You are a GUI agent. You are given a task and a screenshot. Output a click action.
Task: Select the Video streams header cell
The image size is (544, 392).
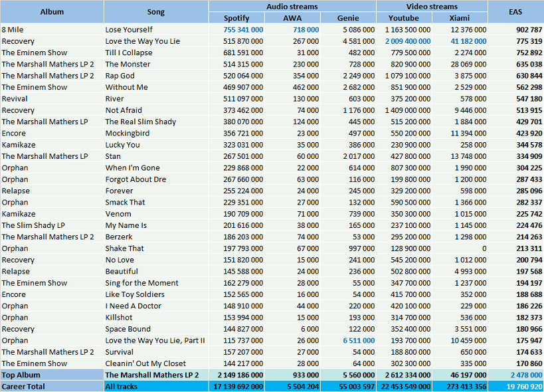pyautogui.click(x=432, y=6)
